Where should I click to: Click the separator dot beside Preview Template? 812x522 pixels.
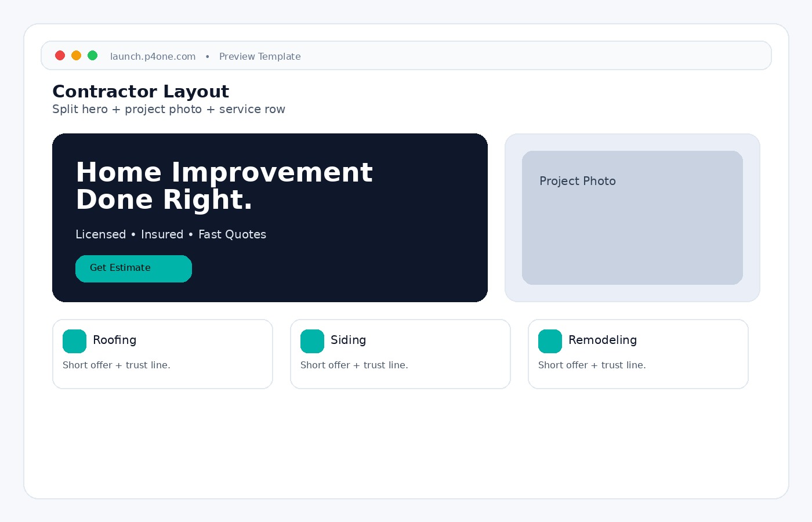(208, 56)
